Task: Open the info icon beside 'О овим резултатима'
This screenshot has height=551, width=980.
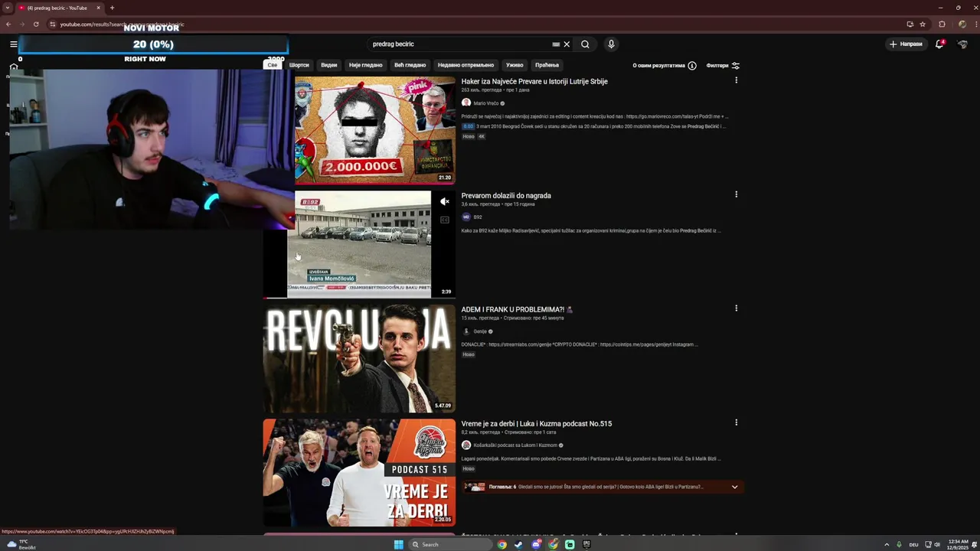Action: coord(692,66)
